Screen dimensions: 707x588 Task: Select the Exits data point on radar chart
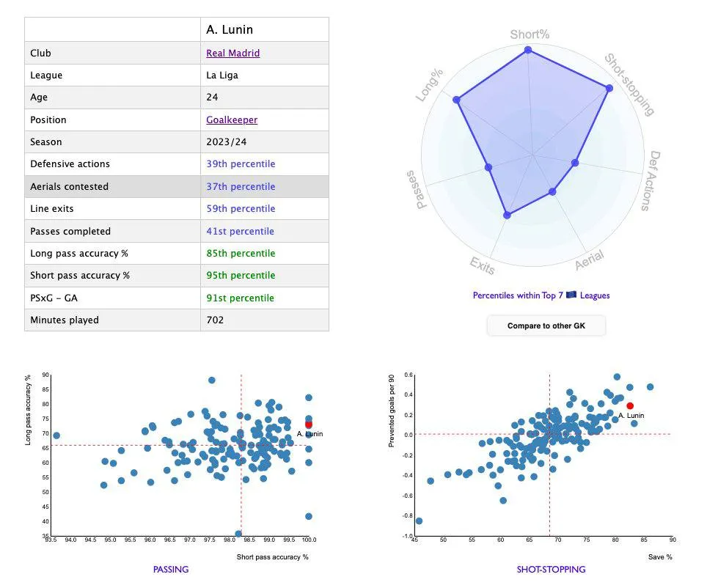click(x=507, y=215)
